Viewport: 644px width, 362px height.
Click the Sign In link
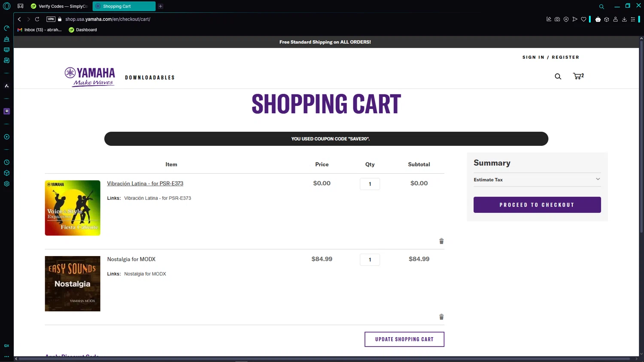pyautogui.click(x=533, y=57)
